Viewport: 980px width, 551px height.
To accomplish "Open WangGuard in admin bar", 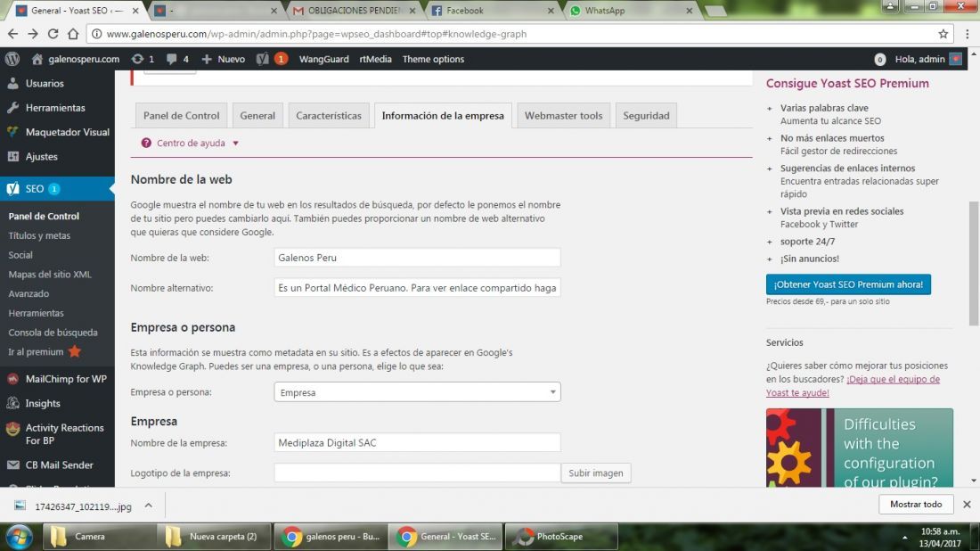I will 323,59.
